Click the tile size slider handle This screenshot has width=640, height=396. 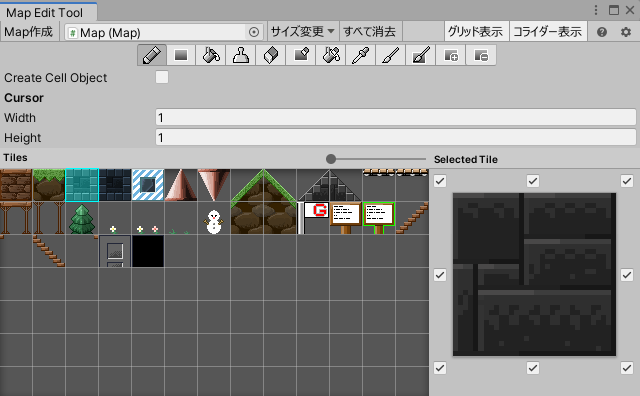tap(331, 159)
